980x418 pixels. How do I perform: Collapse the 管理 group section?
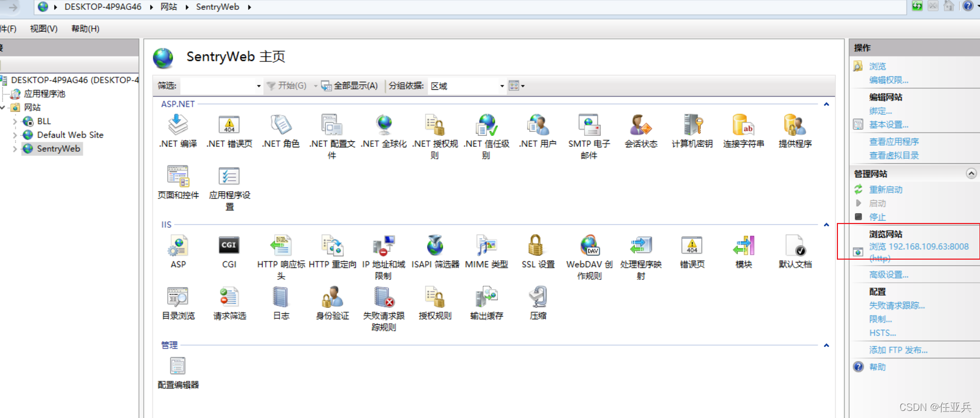(826, 345)
